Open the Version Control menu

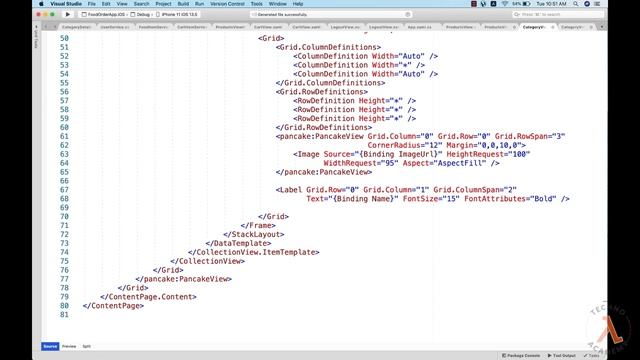227,4
